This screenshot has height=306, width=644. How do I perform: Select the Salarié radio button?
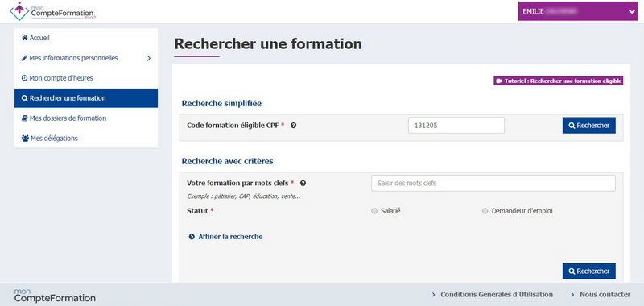click(x=374, y=211)
